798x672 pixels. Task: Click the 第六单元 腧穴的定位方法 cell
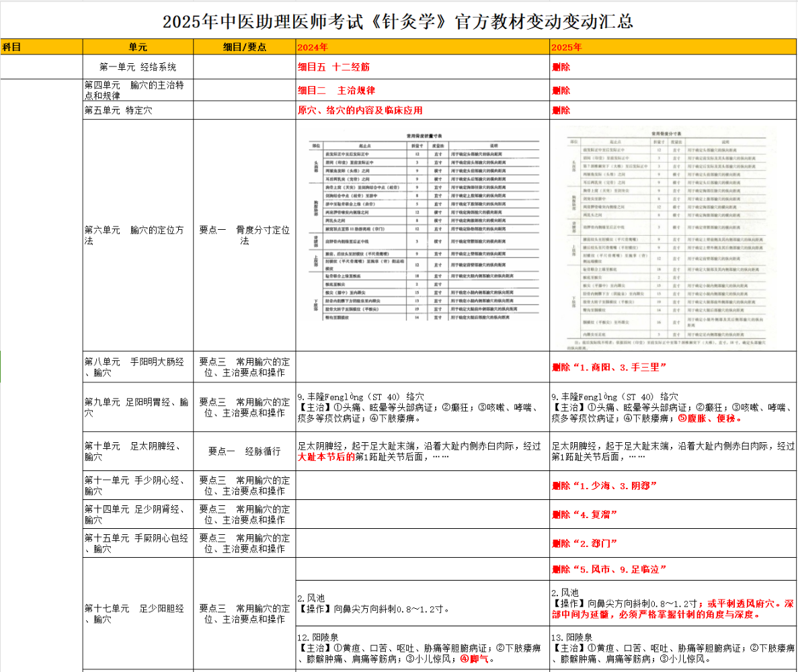pos(138,235)
